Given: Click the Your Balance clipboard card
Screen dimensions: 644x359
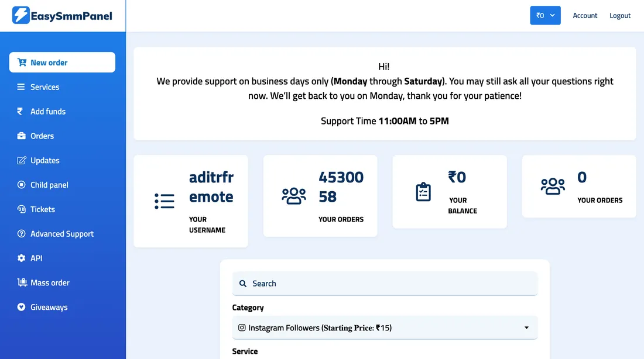Looking at the screenshot, I should (x=450, y=192).
